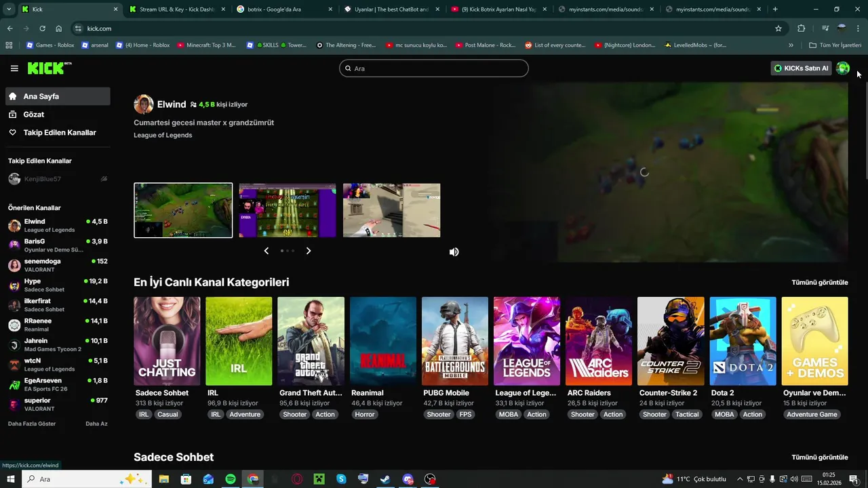
Task: Go to next featured stream
Action: pyautogui.click(x=309, y=251)
